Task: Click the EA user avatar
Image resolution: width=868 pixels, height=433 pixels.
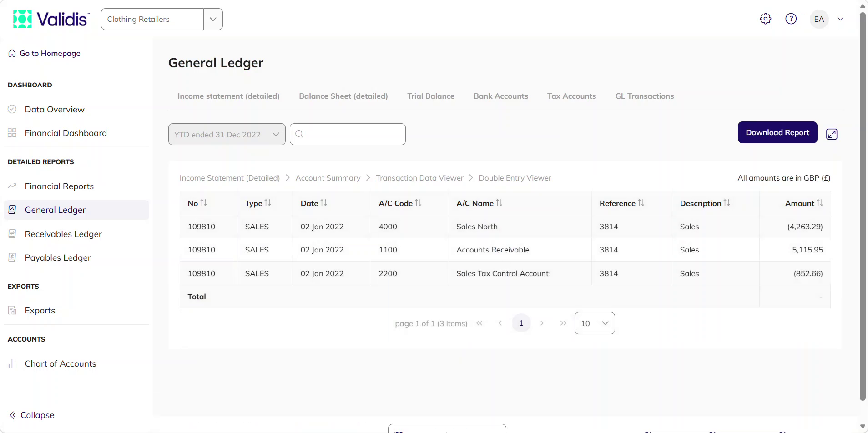Action: coord(819,19)
